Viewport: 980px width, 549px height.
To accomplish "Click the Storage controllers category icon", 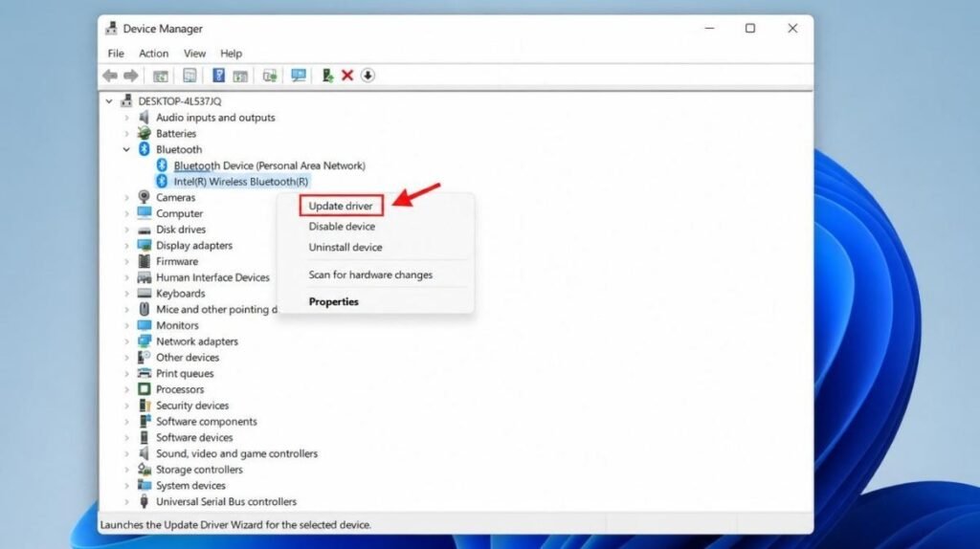I will click(x=145, y=469).
